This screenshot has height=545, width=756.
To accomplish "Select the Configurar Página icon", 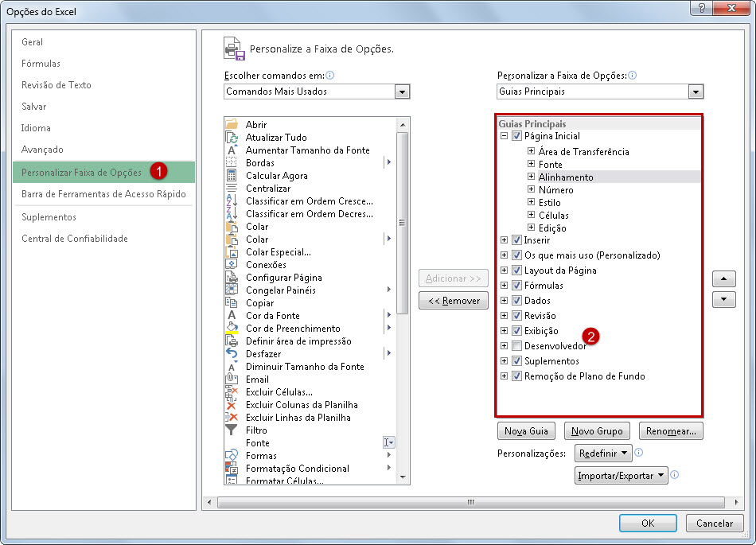I will [x=232, y=278].
